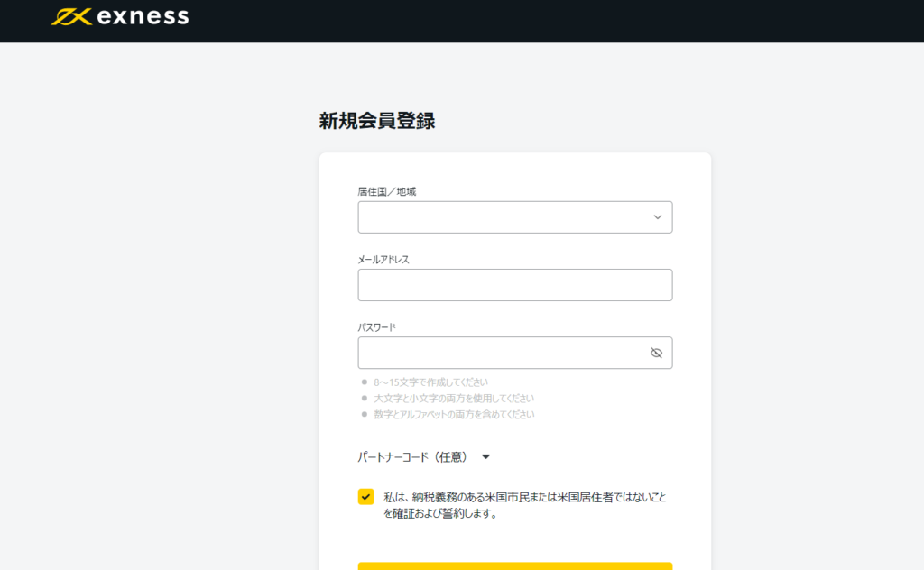Viewport: 924px width, 570px height.
Task: Click the yellow submit button at bottom
Action: (x=515, y=565)
